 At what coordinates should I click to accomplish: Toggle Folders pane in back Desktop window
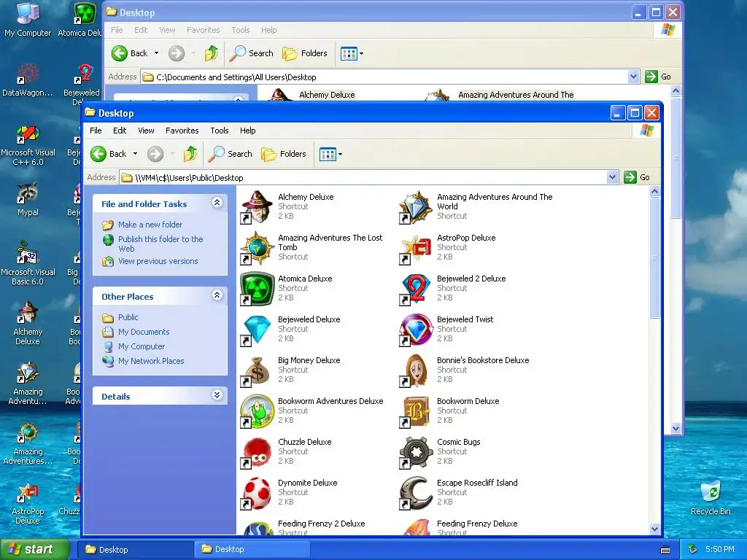(x=304, y=53)
